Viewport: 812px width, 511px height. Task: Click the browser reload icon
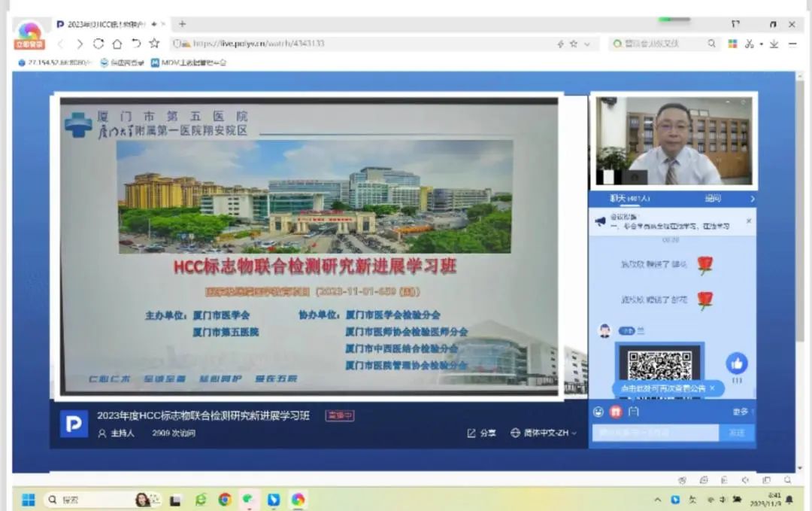point(98,44)
